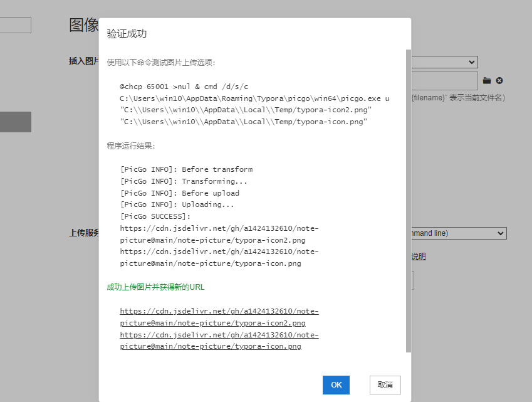
Task: Click the folder browse icon in preferences
Action: [x=487, y=80]
